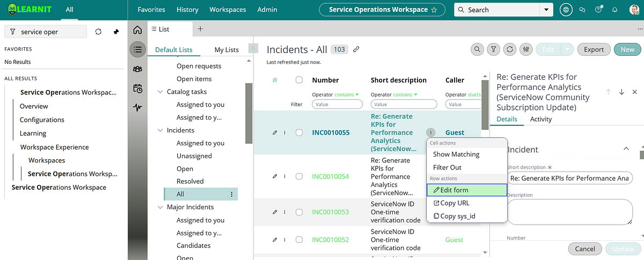
Task: Click the refresh icon beside navigator filter
Action: (98, 32)
